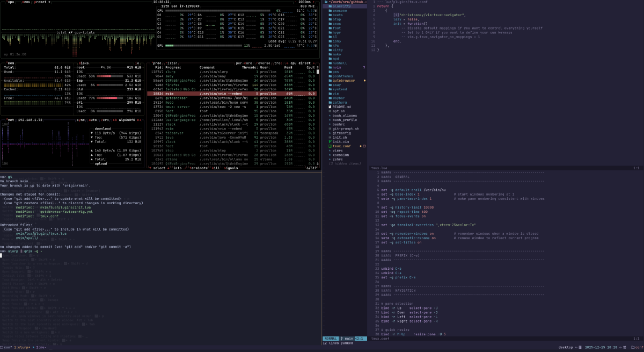Image resolution: width=644 pixels, height=352 pixels.
Task: Click the modified dot next to qutebrowser folder
Action: pos(363,81)
